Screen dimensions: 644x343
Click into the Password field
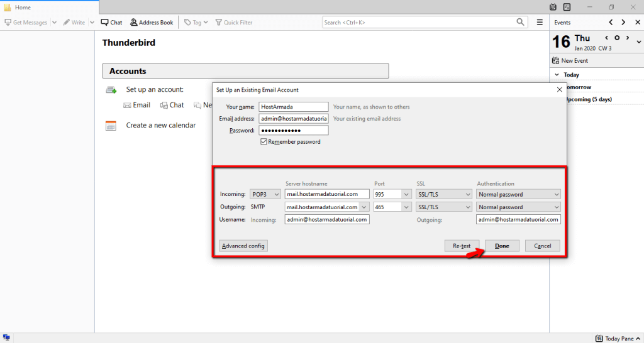tap(294, 131)
